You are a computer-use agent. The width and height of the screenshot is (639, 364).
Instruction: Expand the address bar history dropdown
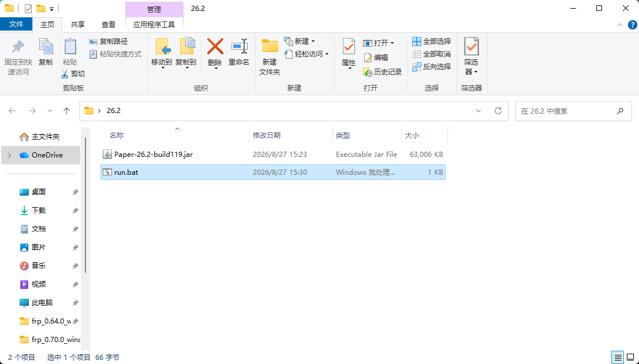click(479, 111)
